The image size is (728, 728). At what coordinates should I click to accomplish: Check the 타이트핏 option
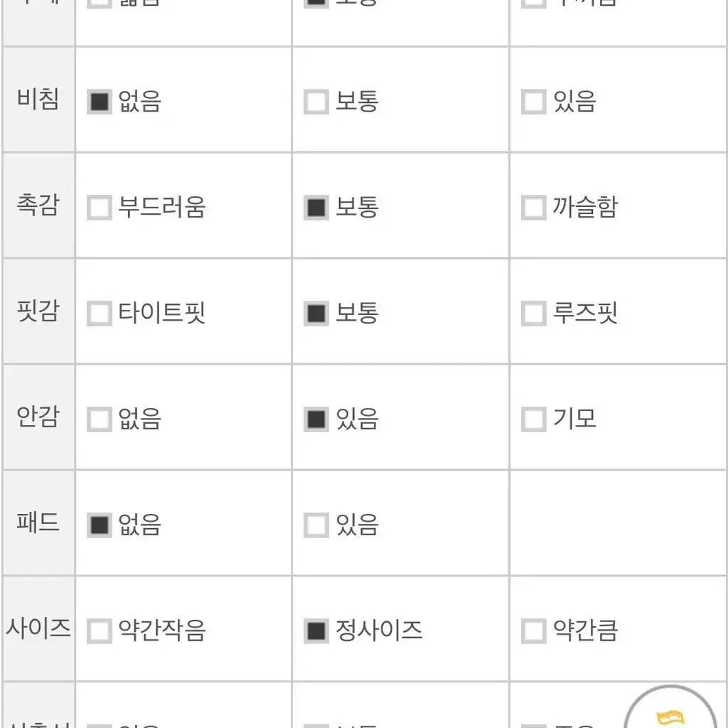point(100,314)
